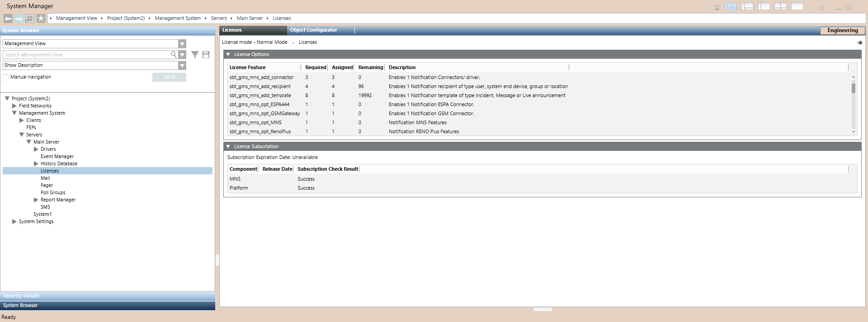
Task: Open the Show Description dropdown
Action: pos(182,65)
